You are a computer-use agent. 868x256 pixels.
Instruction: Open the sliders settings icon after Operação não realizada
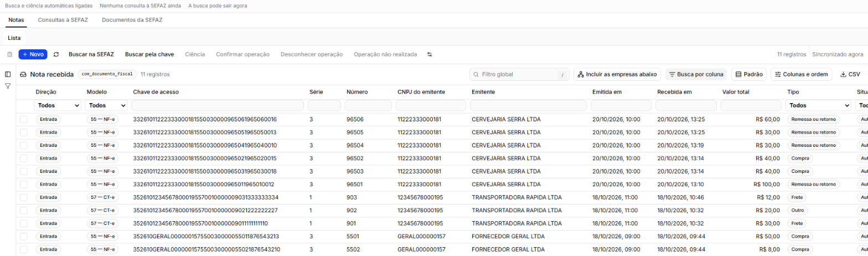(x=430, y=54)
